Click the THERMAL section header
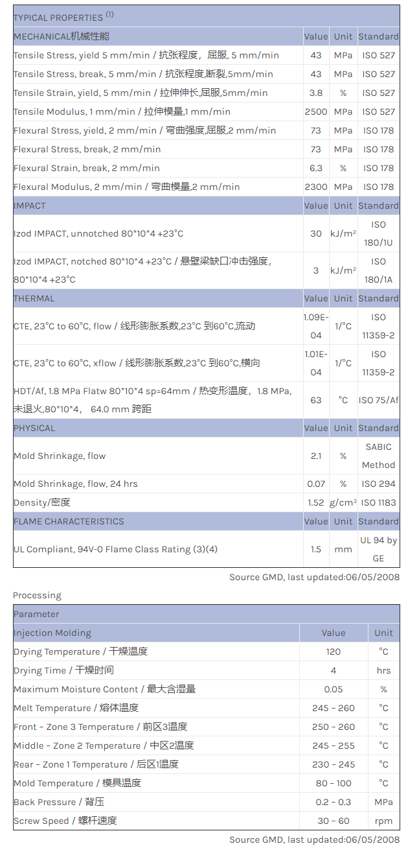Viewport: 408px width, 868px height. point(34,298)
